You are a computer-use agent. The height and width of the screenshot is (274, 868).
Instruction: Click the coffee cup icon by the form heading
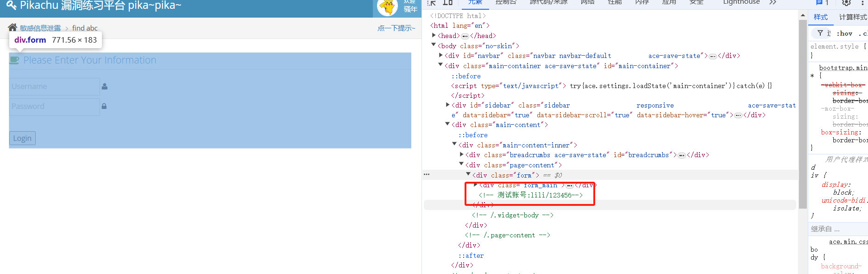[x=15, y=60]
